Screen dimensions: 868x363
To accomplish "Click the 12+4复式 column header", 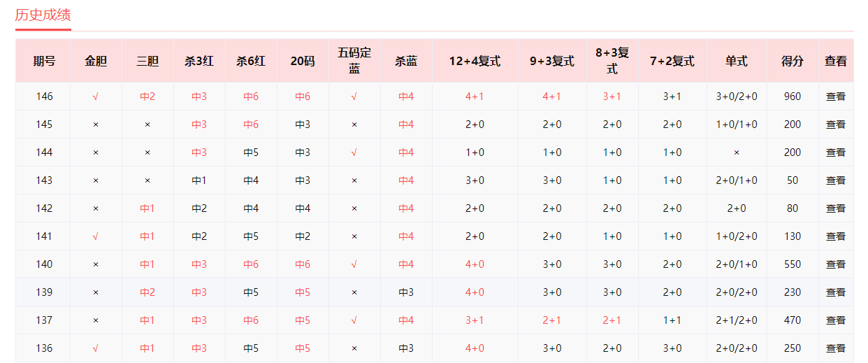I will point(475,61).
